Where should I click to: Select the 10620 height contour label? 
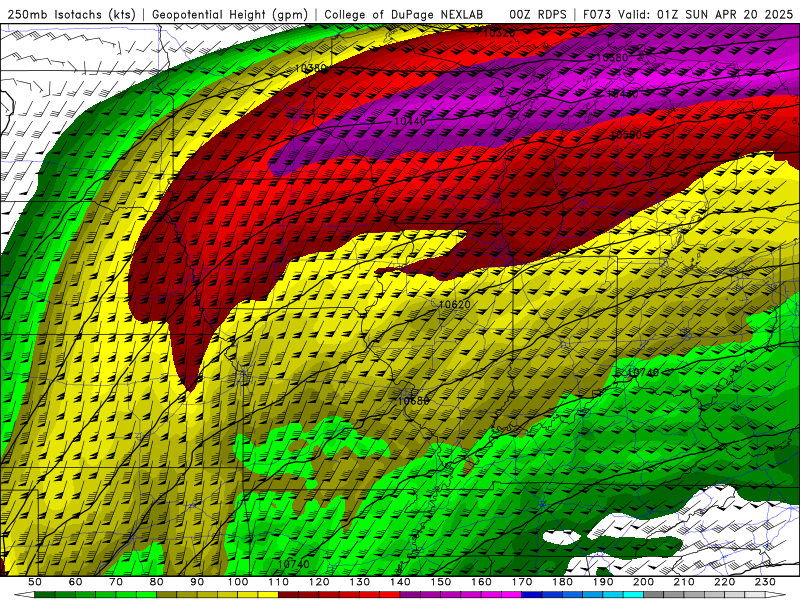pos(455,305)
